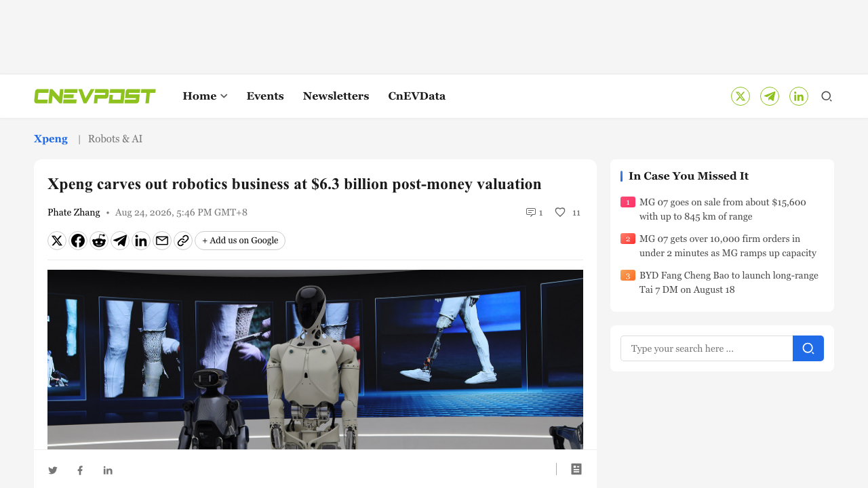Share article on LinkedIn from share row

point(141,241)
